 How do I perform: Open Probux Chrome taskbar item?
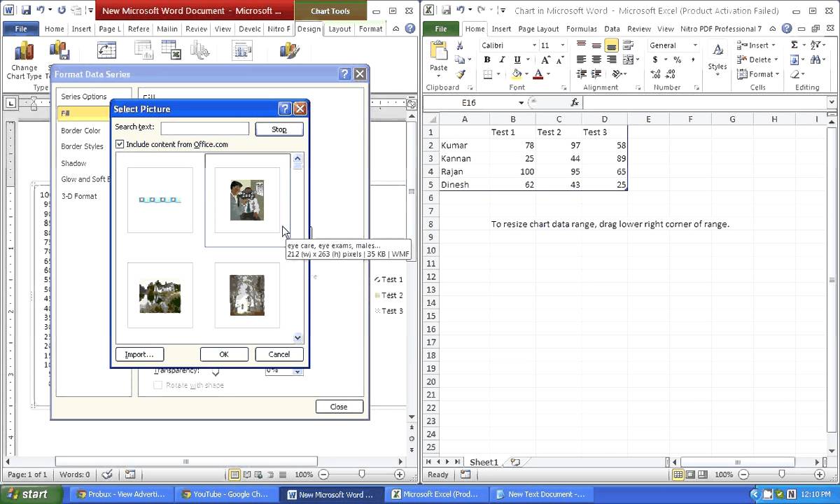coord(122,494)
